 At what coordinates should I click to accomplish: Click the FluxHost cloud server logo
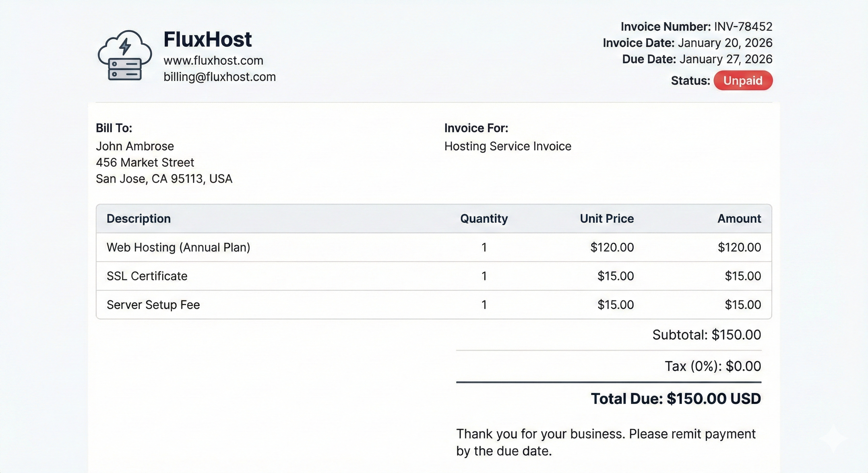click(x=125, y=56)
